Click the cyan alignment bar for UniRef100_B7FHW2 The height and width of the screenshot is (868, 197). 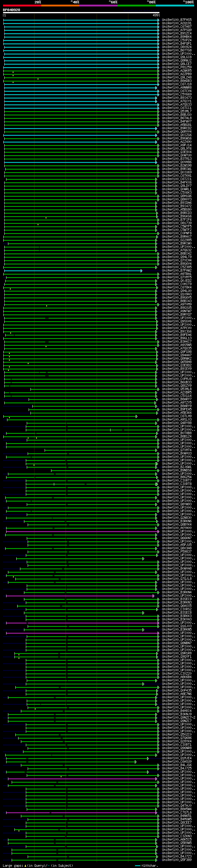pos(73,271)
